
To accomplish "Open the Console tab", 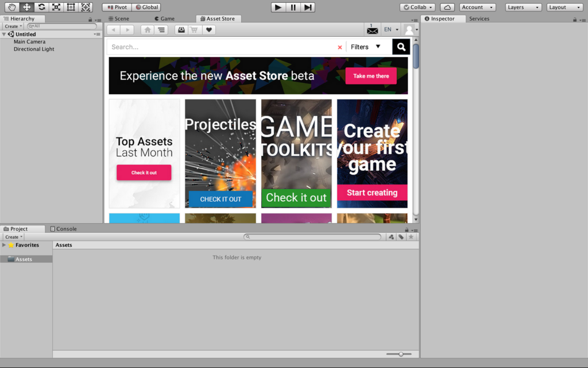I will tap(63, 229).
